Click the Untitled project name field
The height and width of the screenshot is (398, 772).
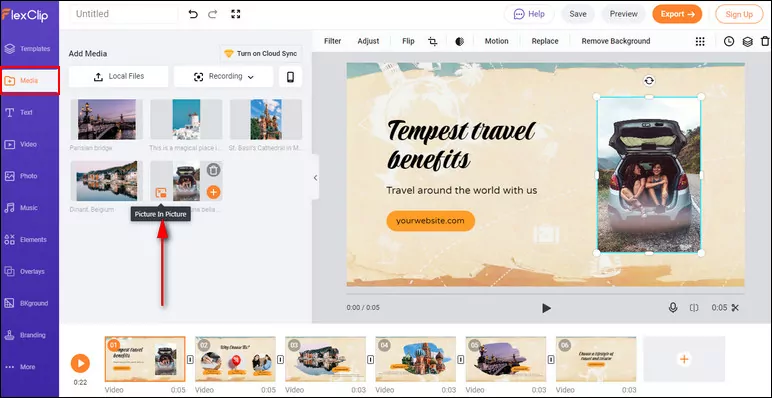[x=124, y=14]
